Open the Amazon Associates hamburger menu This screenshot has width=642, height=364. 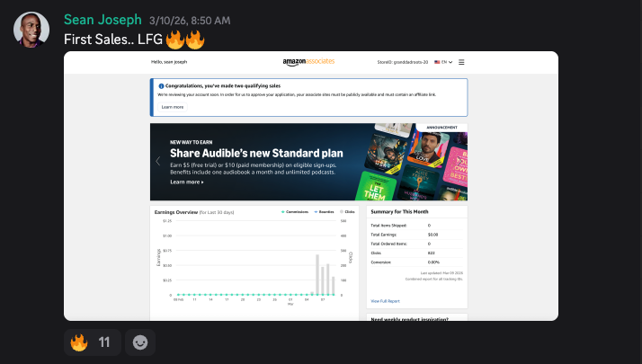(x=461, y=62)
